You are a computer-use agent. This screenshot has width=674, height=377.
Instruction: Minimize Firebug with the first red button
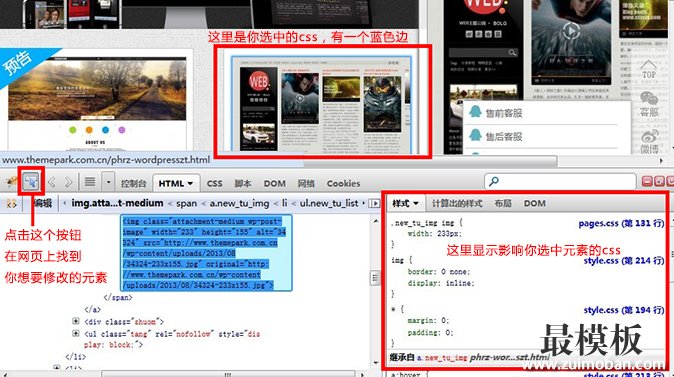[x=647, y=181]
